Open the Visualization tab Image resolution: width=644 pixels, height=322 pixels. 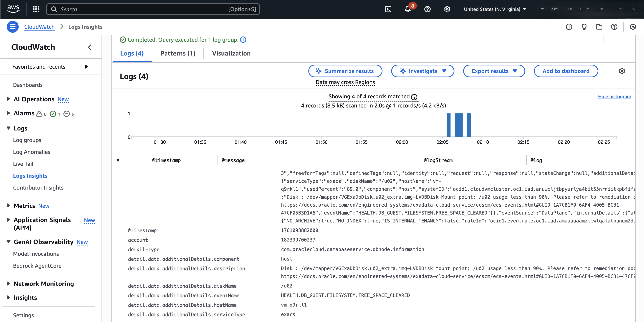pyautogui.click(x=231, y=53)
